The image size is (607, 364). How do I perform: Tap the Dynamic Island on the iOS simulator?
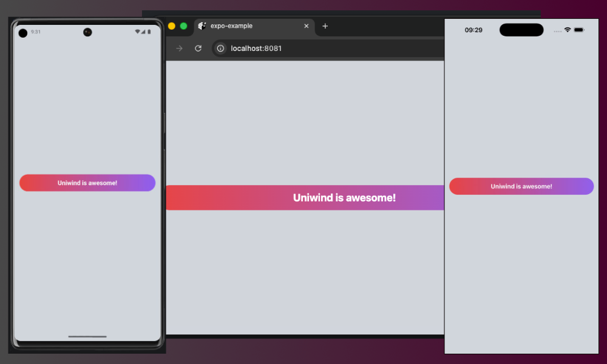point(521,30)
